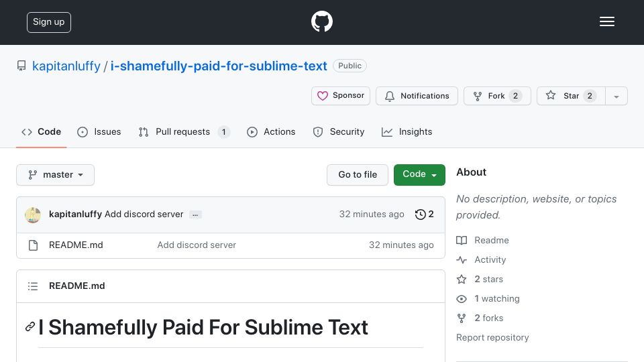
Task: Switch to the Issues tab
Action: [x=99, y=132]
